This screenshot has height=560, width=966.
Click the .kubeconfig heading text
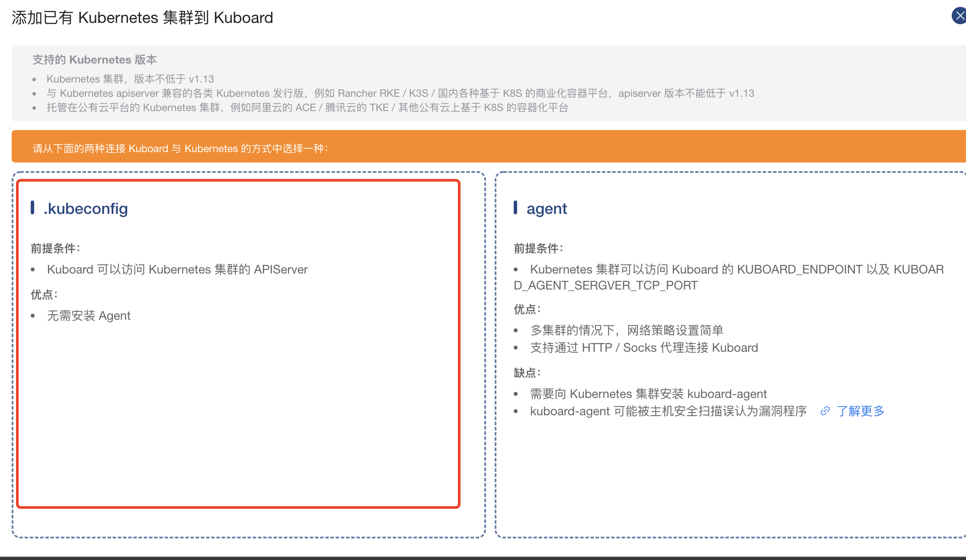pyautogui.click(x=85, y=208)
